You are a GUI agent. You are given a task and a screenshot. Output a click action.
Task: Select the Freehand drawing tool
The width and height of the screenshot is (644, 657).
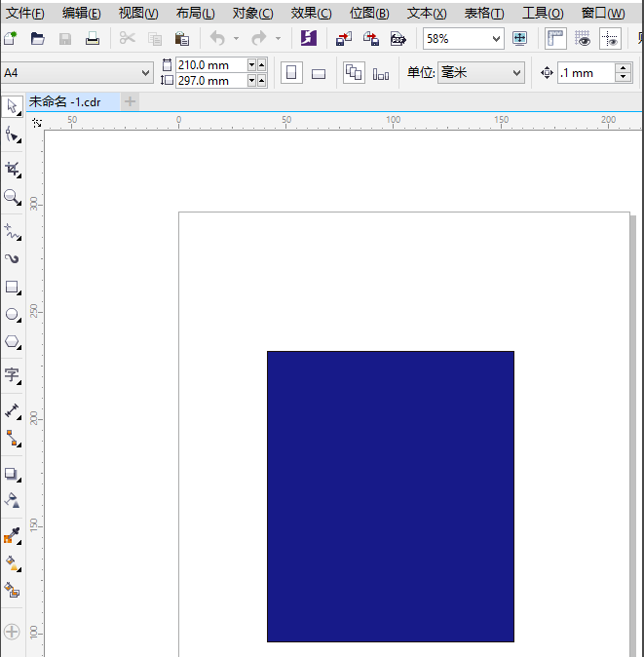click(x=13, y=232)
